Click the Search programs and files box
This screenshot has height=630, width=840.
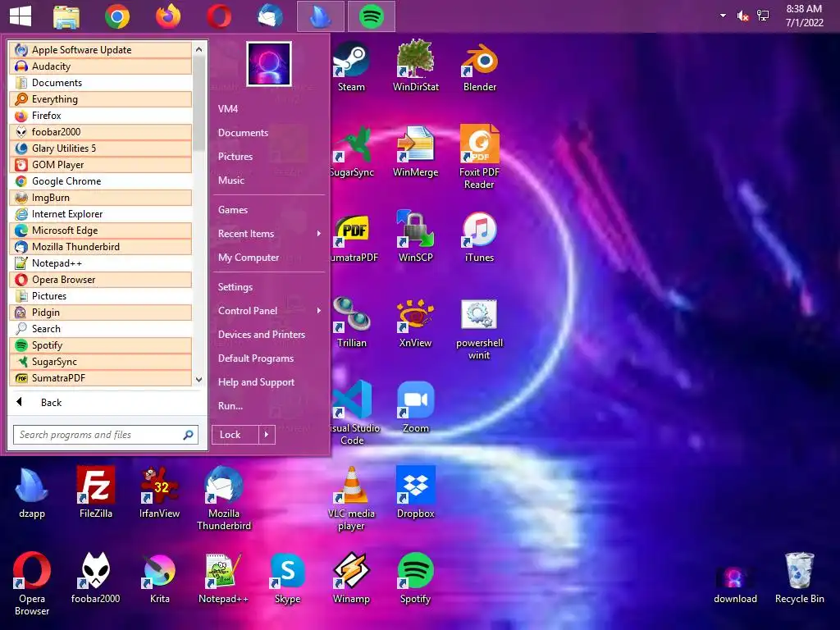pos(106,435)
